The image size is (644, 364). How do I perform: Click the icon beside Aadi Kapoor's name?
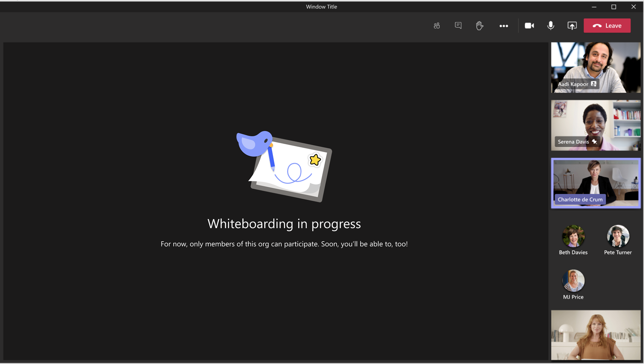(x=594, y=84)
